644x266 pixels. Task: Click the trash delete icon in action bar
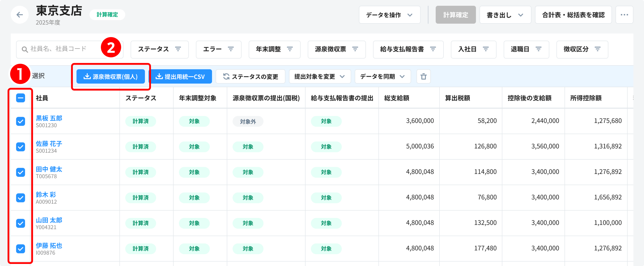pos(423,77)
